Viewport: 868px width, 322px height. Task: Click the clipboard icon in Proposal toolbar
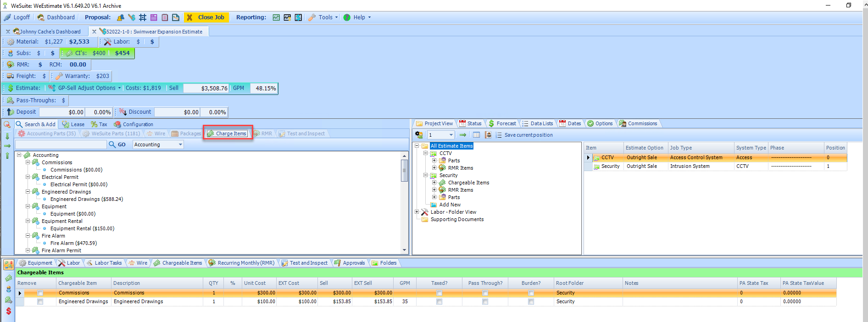coord(165,17)
